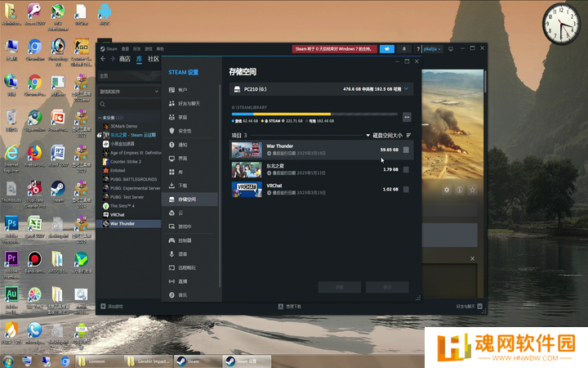Select 存储空间 in the settings sidebar
Viewport: 588px width, 368px height.
(189, 200)
